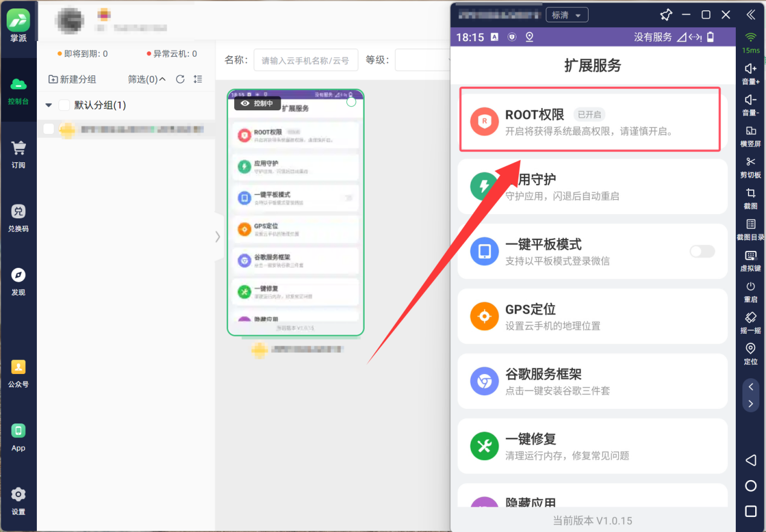Screen dimensions: 766x532
Task: Open 设置 gear in sidebar
Action: pos(18,501)
